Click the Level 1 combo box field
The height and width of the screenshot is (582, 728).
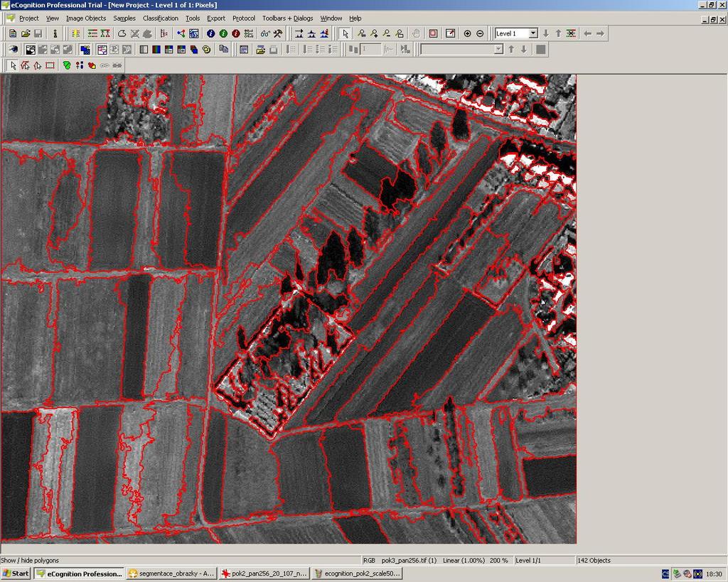click(516, 33)
